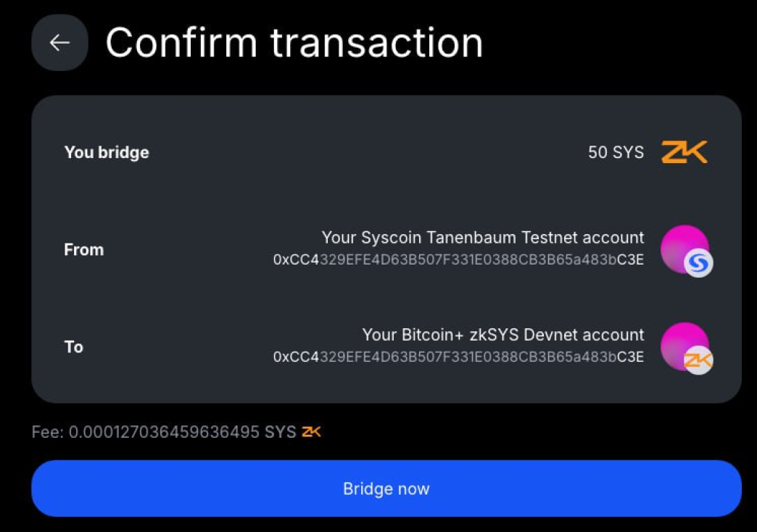Select the pink avatar in the To row

[681, 342]
